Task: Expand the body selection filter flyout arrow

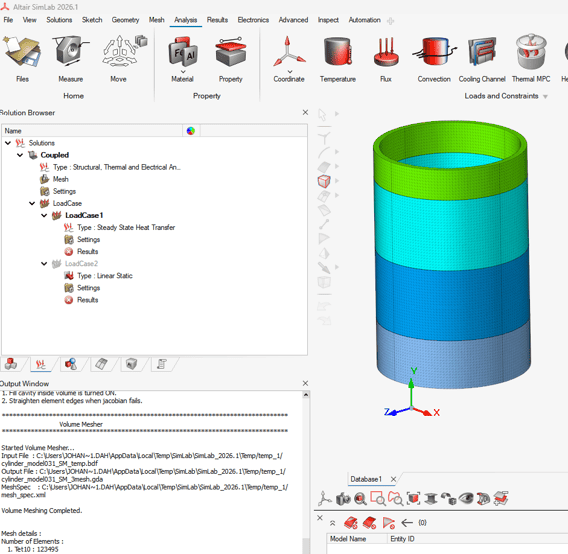Action: (x=337, y=180)
